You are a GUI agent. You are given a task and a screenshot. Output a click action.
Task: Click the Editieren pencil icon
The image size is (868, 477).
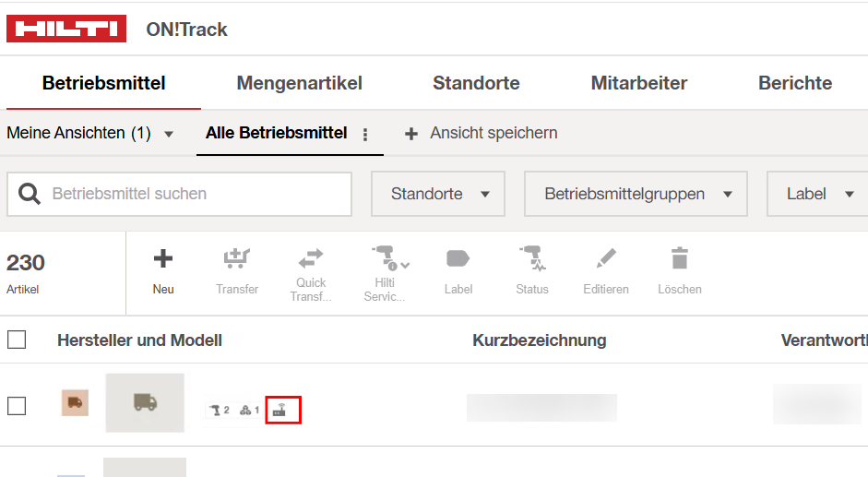[x=606, y=258]
